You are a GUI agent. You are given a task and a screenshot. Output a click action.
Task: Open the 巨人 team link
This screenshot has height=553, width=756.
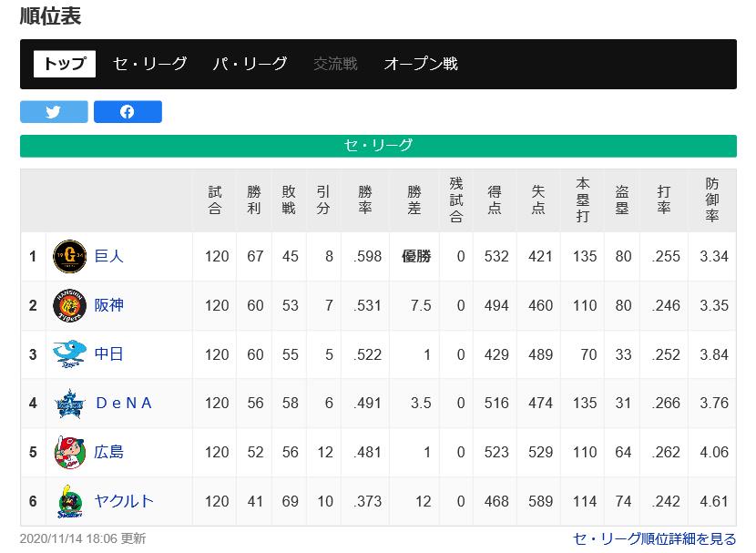coord(109,256)
